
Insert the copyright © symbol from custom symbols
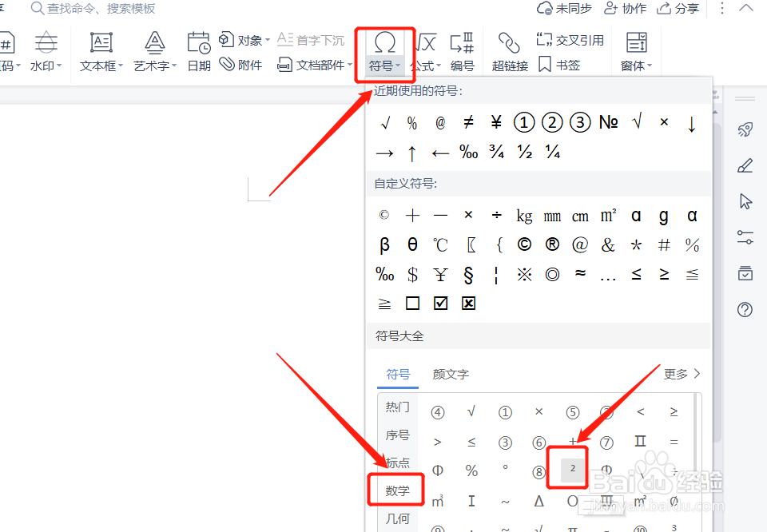383,215
